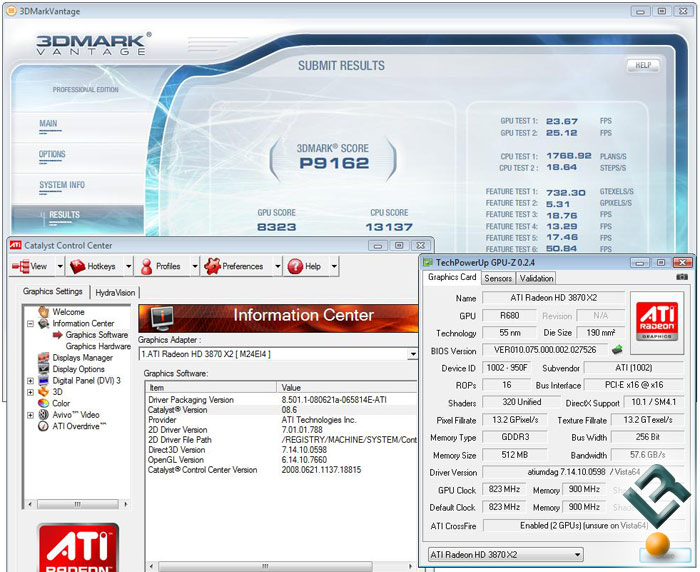This screenshot has height=572, width=700.
Task: Switch to the Graphics Settings tab
Action: click(53, 292)
